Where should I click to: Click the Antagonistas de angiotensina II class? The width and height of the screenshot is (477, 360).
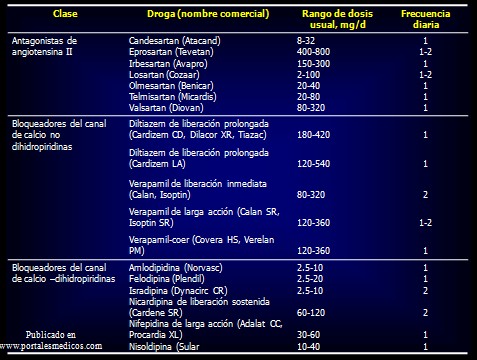point(44,46)
